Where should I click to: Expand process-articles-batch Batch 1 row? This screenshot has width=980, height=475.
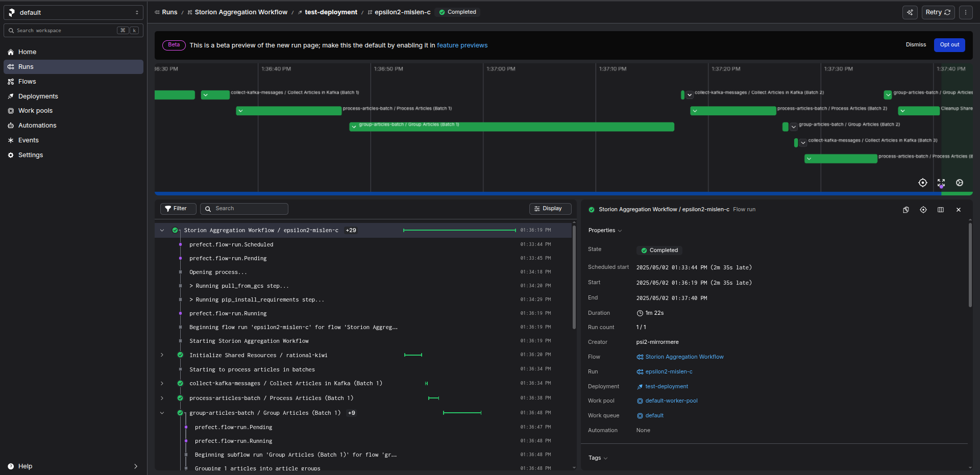click(x=162, y=398)
